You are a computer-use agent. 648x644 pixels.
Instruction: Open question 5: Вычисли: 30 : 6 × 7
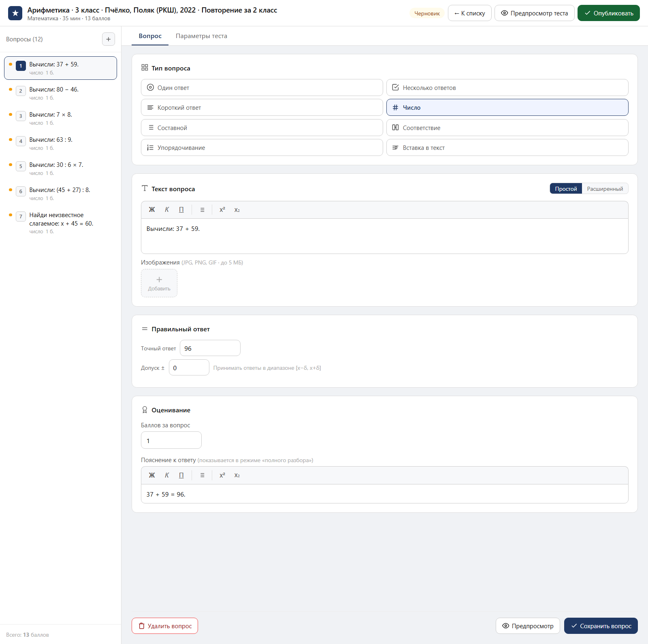click(x=60, y=168)
